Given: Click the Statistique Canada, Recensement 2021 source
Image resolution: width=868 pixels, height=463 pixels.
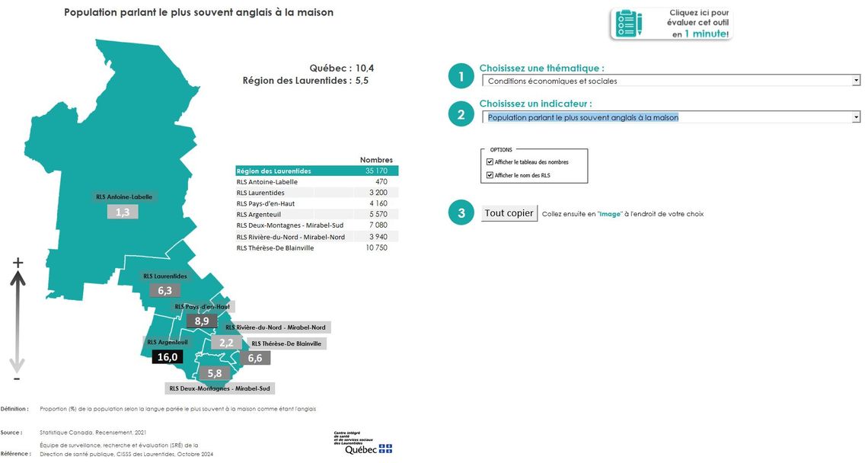Looking at the screenshot, I should (93, 433).
